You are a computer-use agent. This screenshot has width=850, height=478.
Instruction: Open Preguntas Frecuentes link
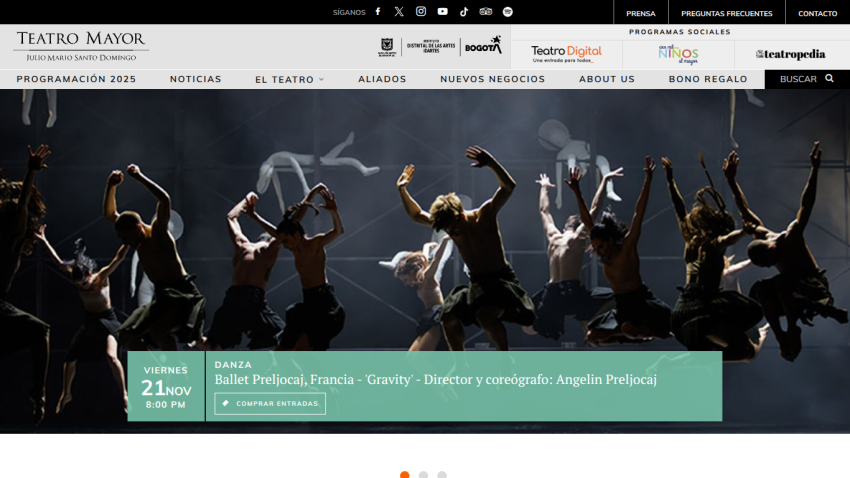pos(726,13)
